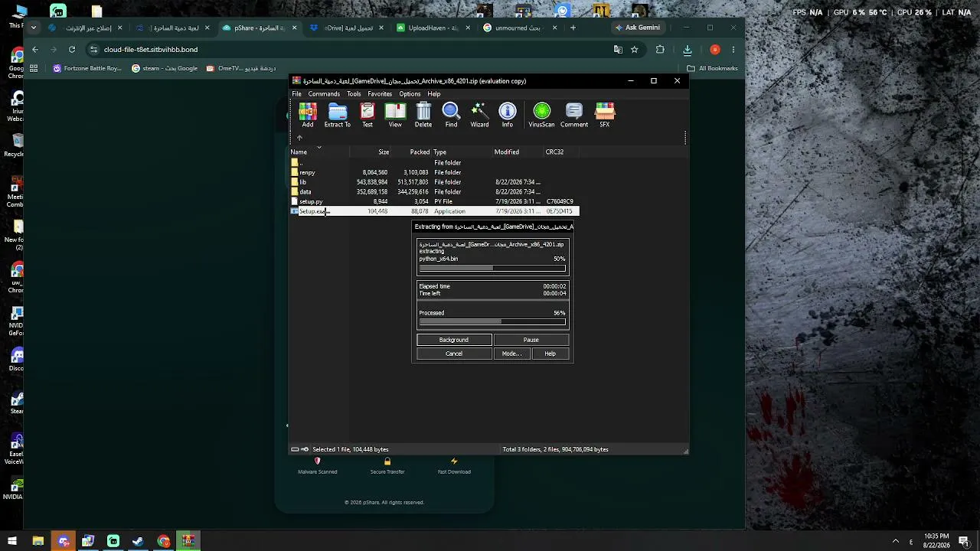Open the Find magnifier tool

point(451,116)
